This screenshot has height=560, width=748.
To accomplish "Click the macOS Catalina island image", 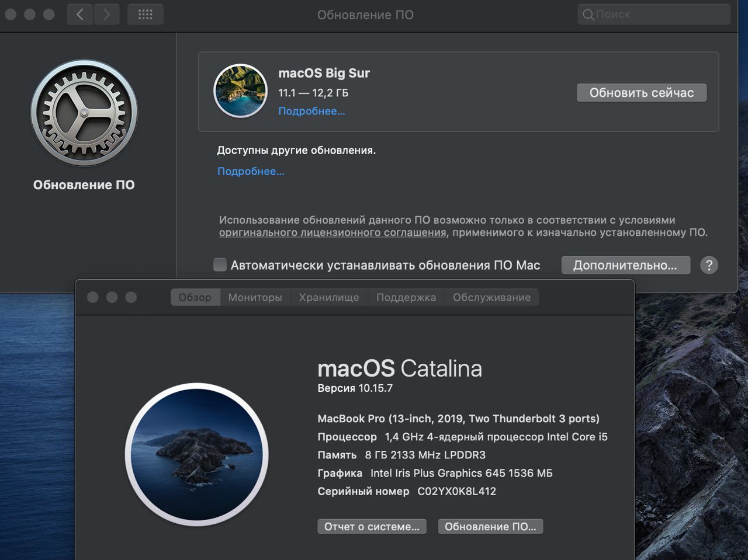I will coord(197,454).
